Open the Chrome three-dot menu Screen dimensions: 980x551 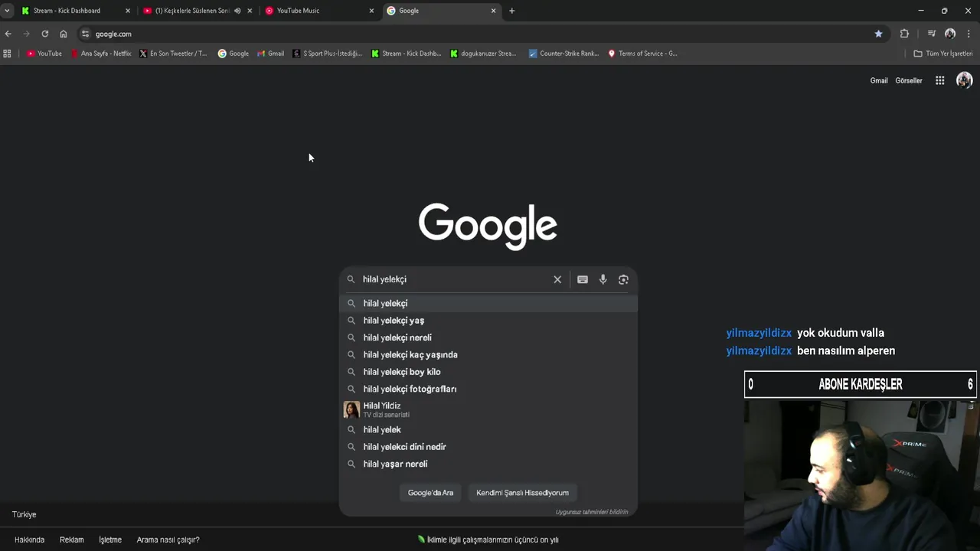point(969,34)
